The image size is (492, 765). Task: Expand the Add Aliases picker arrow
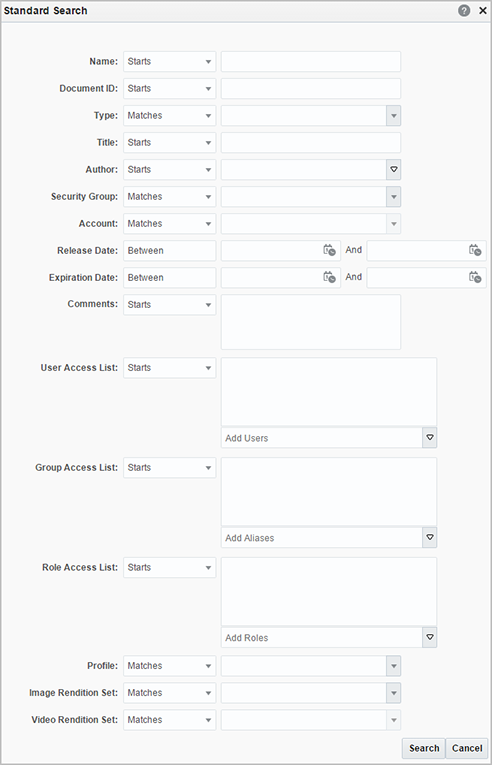pyautogui.click(x=430, y=538)
